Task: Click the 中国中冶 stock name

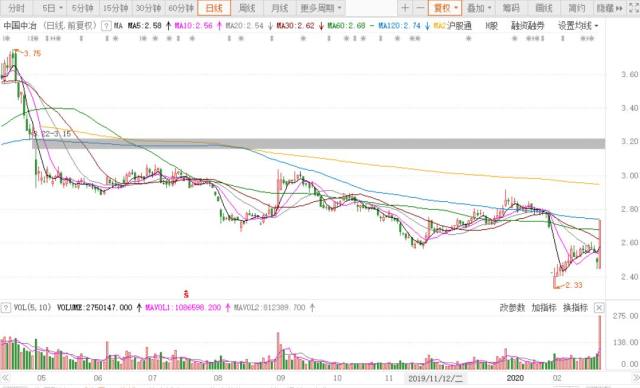Action: (20, 26)
